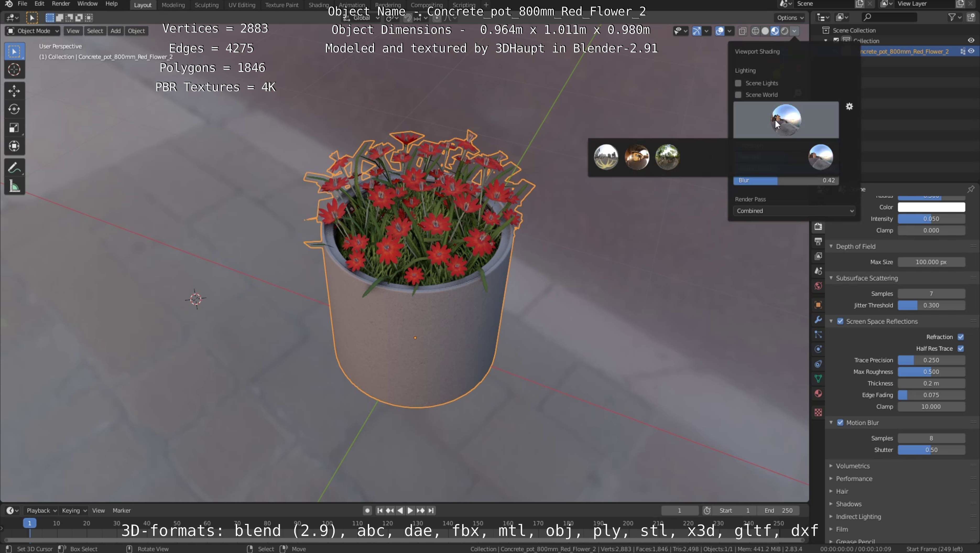The width and height of the screenshot is (980, 553).
Task: Click the auto keying record button
Action: tap(367, 510)
